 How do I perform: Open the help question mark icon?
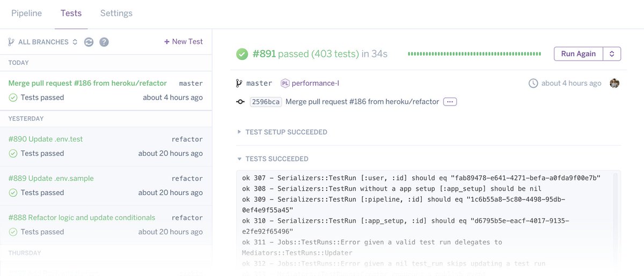(104, 42)
